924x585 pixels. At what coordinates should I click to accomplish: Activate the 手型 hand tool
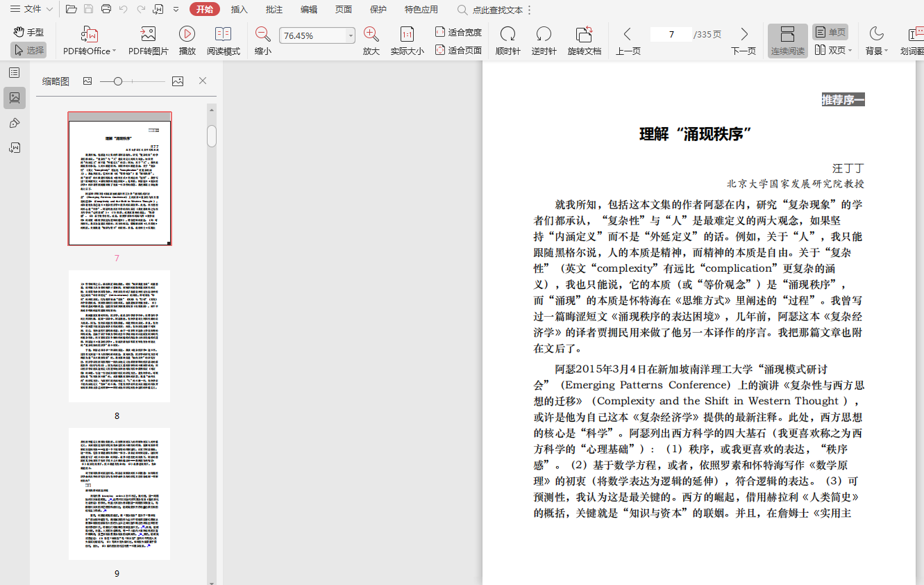28,32
